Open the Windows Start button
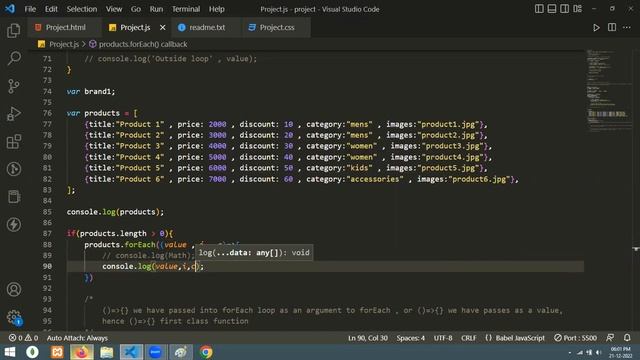 [9, 352]
